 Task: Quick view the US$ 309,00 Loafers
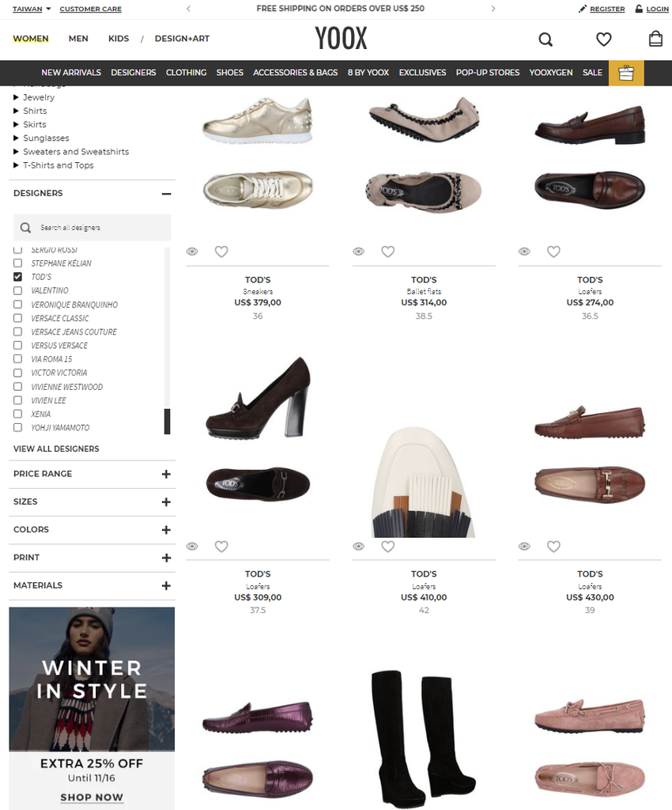(x=192, y=547)
